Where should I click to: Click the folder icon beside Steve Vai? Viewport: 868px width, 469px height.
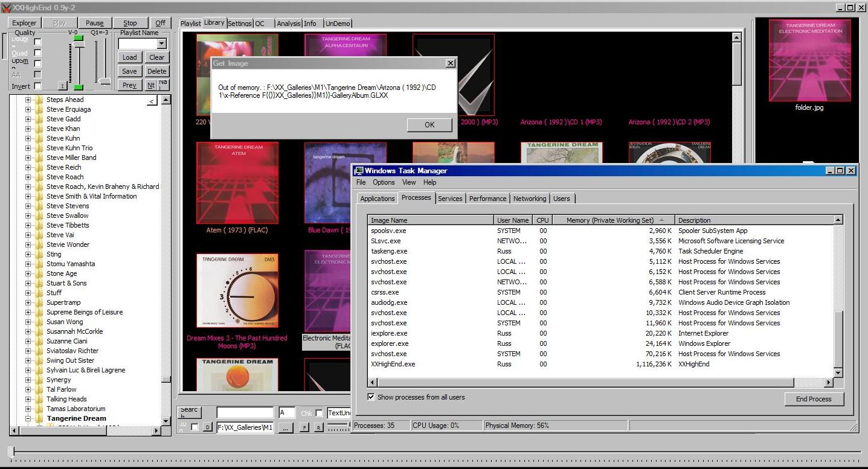(x=39, y=235)
